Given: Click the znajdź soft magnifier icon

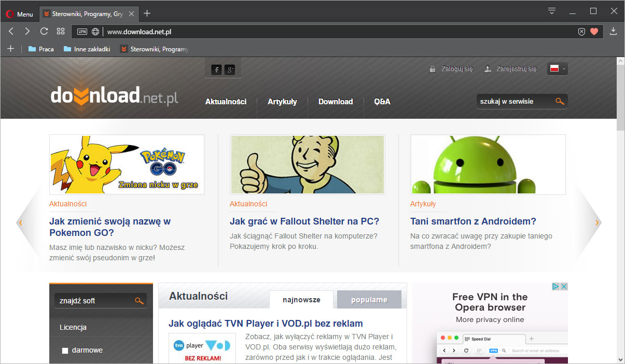Looking at the screenshot, I should pos(139,301).
